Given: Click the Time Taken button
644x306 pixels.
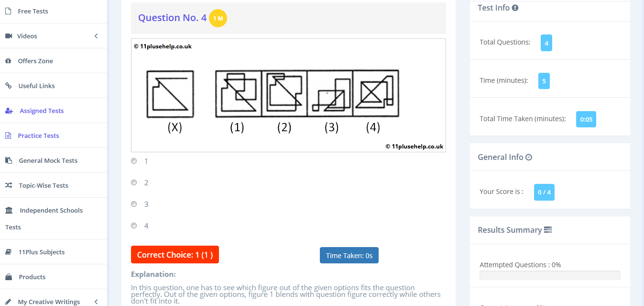Looking at the screenshot, I should (349, 255).
